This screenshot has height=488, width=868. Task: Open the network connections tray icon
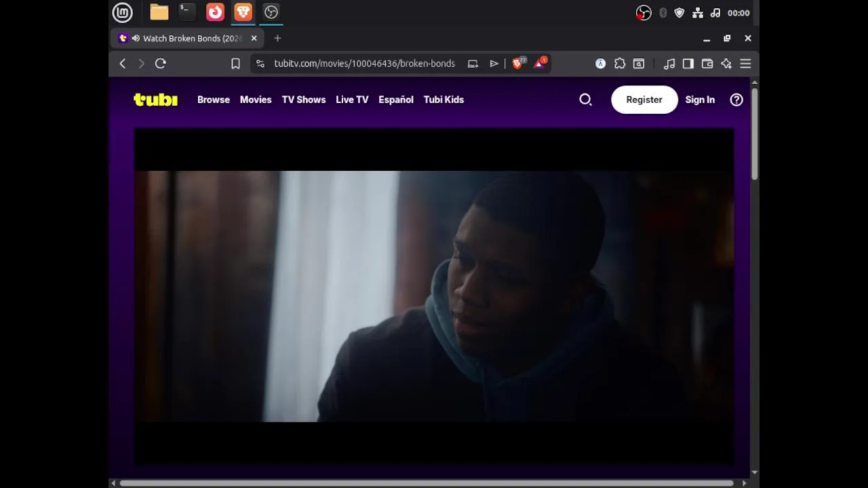697,13
